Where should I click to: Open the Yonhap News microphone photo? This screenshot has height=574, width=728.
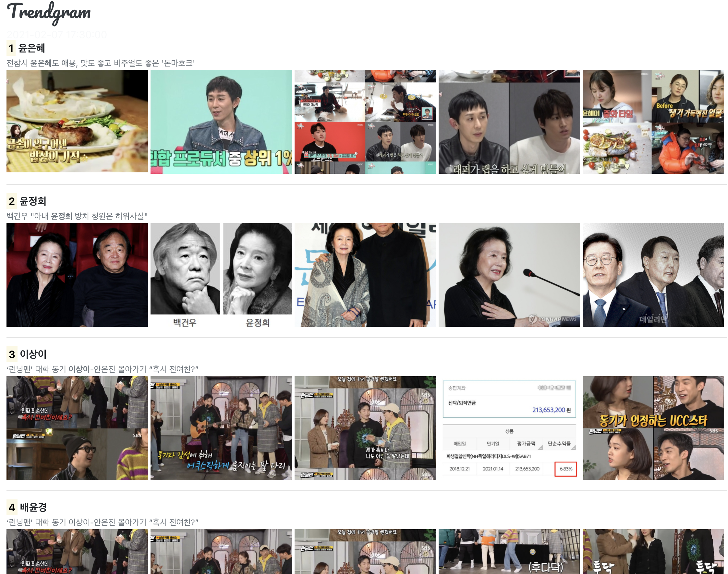pyautogui.click(x=509, y=275)
